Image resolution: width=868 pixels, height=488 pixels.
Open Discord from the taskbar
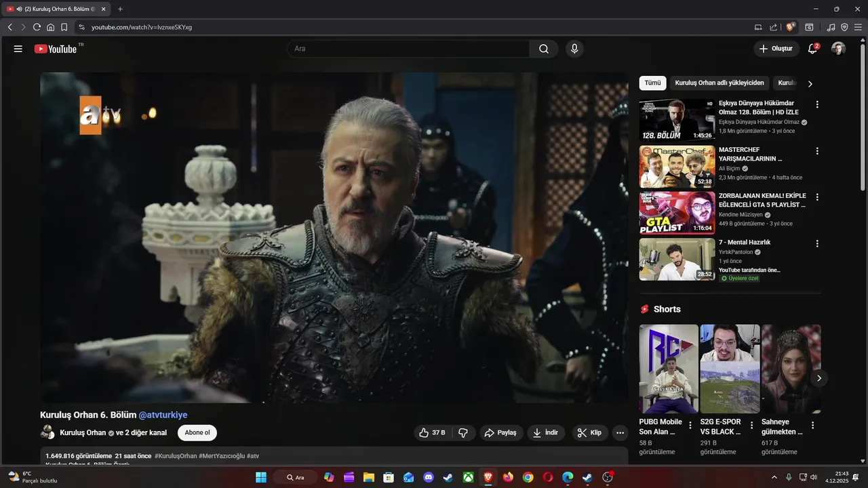(428, 477)
